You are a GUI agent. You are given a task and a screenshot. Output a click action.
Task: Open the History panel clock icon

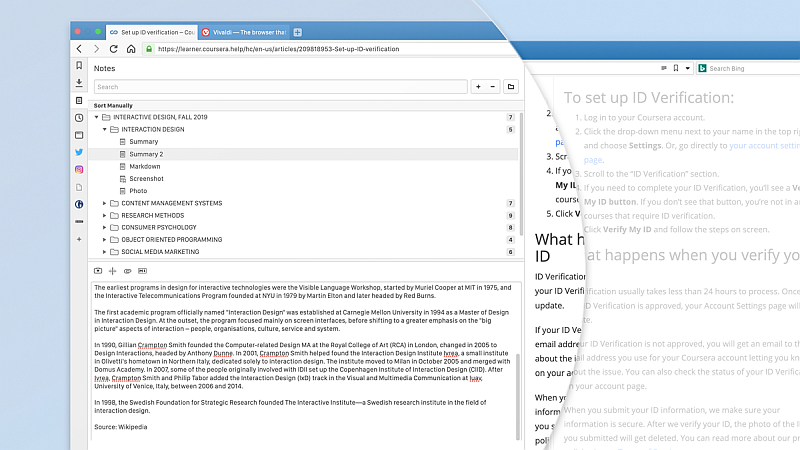(79, 118)
